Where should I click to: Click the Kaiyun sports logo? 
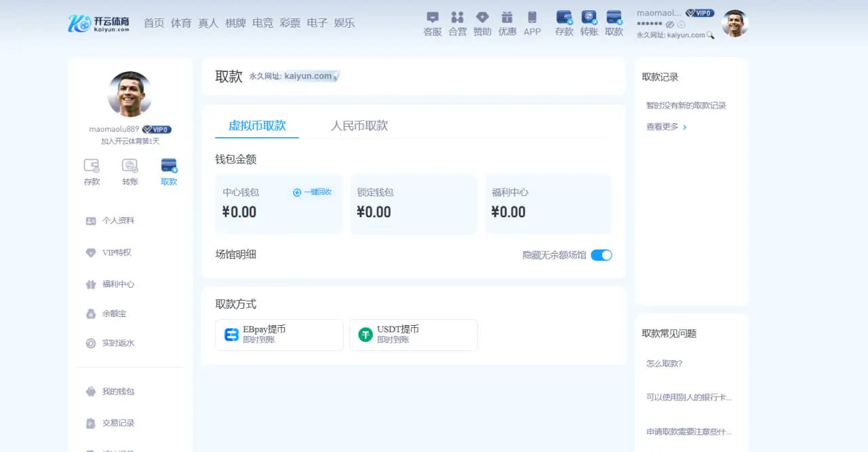click(x=98, y=23)
